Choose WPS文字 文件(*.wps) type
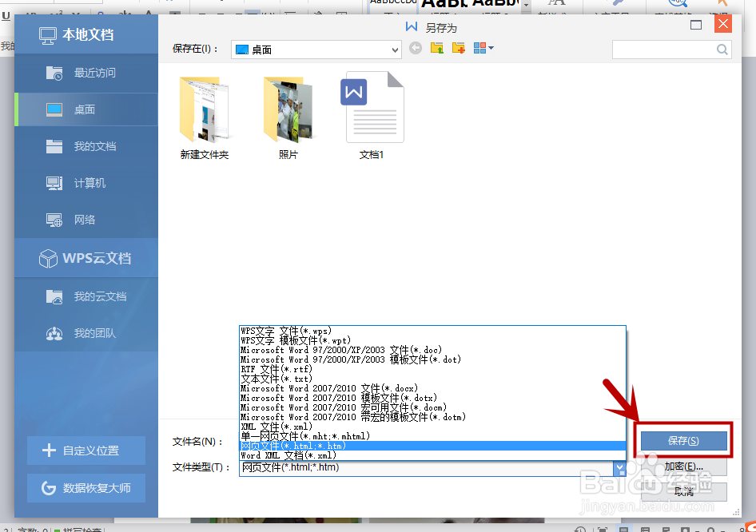Image resolution: width=756 pixels, height=532 pixels. coord(432,331)
